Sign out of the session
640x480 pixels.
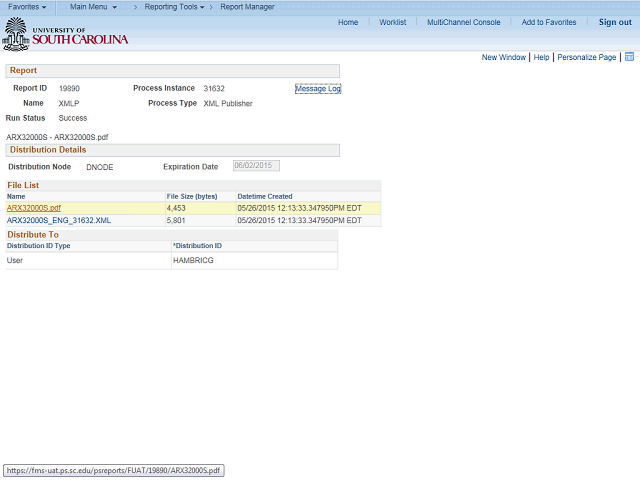pos(615,22)
